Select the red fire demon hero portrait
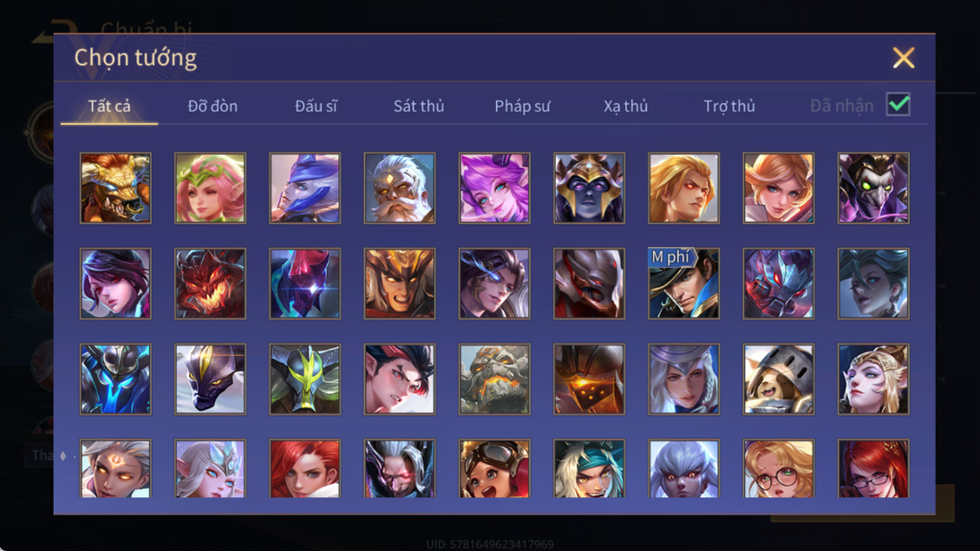 click(x=210, y=284)
